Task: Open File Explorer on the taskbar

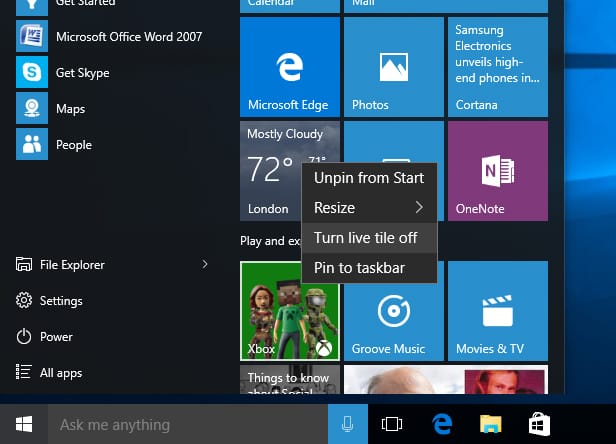Action: 491,424
